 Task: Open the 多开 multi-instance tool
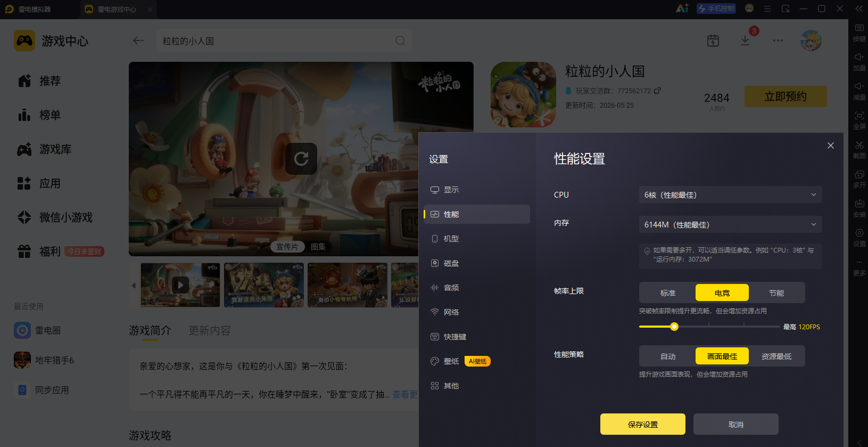pyautogui.click(x=859, y=178)
